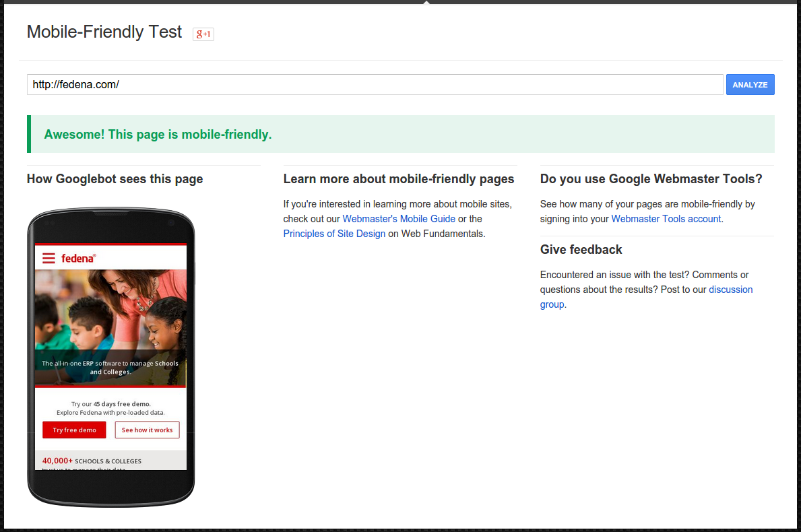Tap the hamburger menu icon in phone preview

[x=49, y=258]
